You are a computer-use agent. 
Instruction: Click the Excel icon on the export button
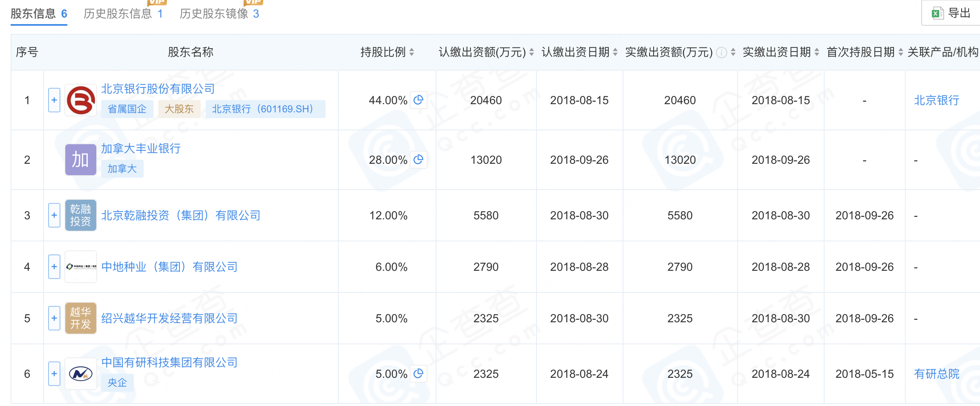[937, 13]
